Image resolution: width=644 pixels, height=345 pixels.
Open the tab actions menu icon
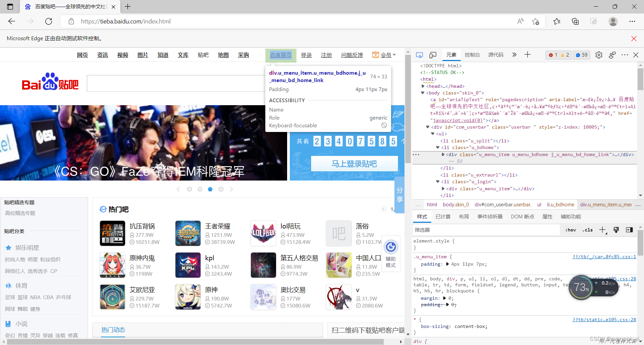(x=10, y=7)
